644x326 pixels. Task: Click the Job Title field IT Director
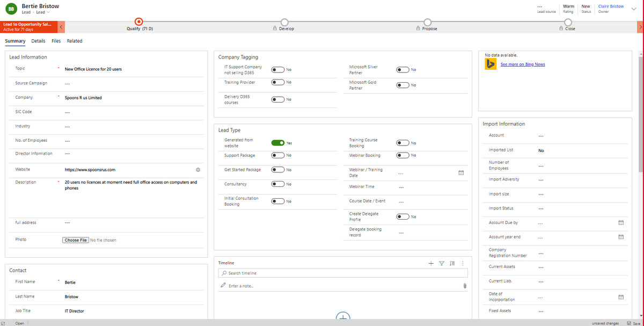point(133,311)
